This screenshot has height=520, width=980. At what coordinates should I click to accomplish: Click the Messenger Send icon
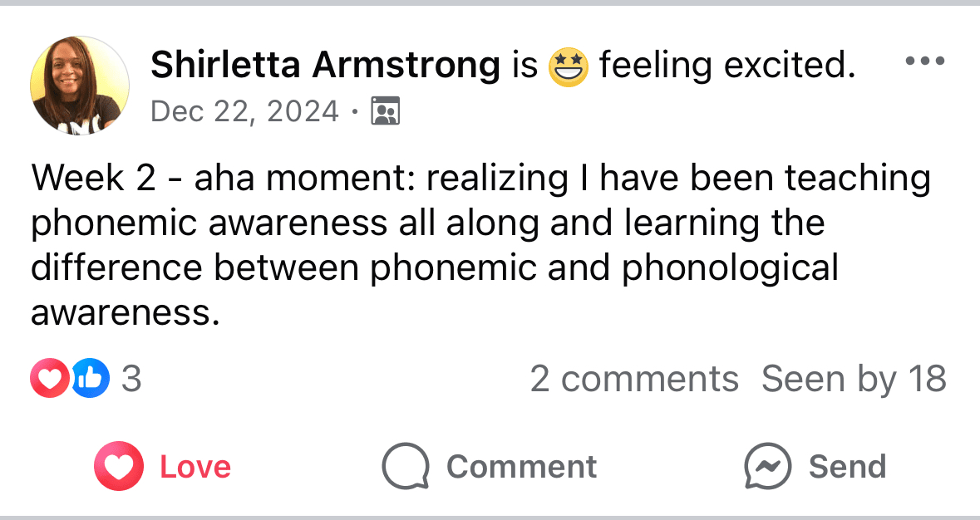tap(768, 466)
